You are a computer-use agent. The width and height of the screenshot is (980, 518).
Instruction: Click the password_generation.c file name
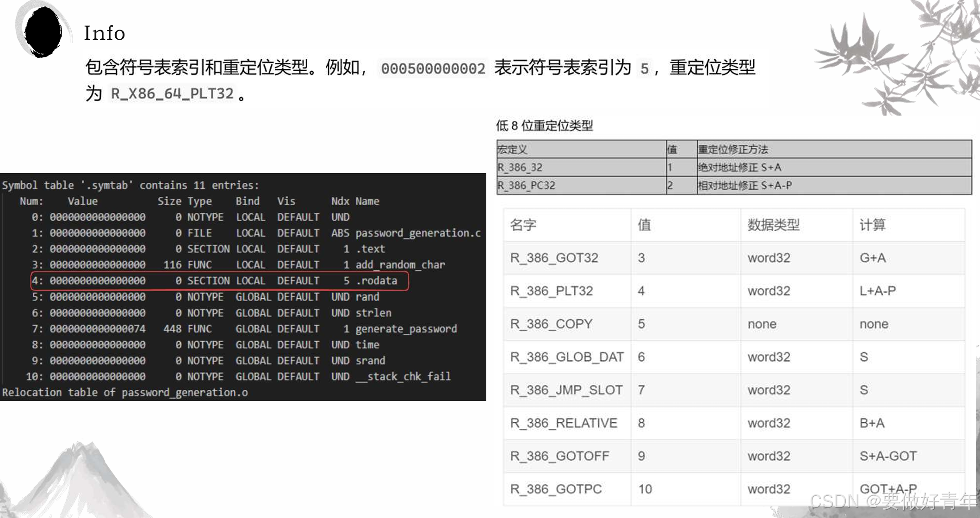point(418,233)
